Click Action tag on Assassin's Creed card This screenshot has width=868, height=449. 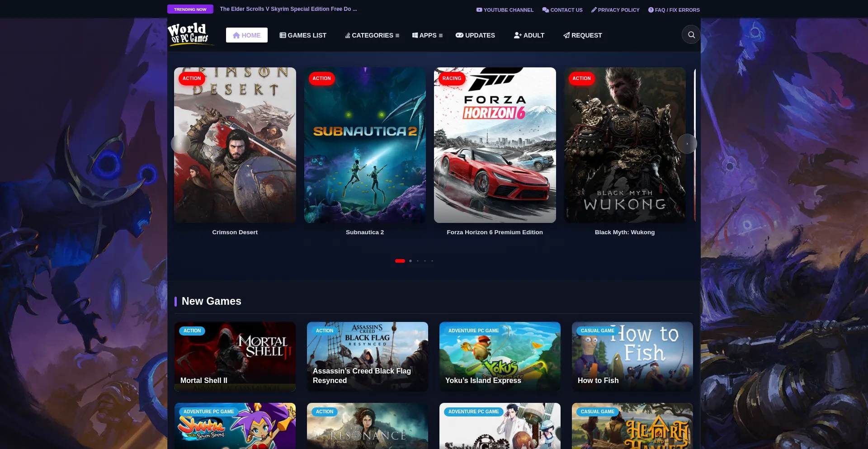click(325, 331)
